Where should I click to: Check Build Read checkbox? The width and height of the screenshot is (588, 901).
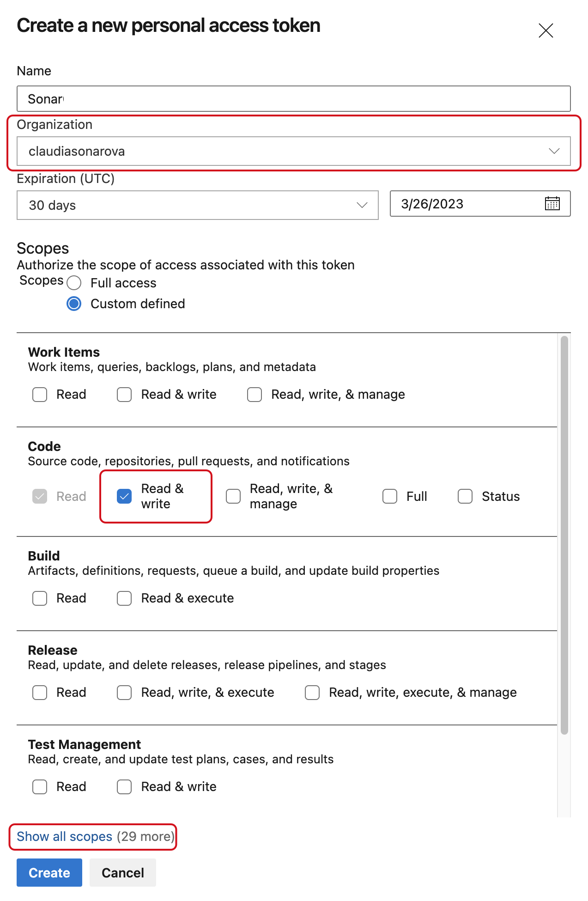(x=40, y=598)
